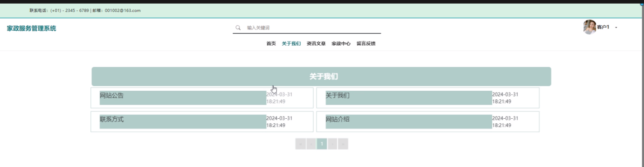Click the email address 001002@163.com
Screen dimensions: 644x167
point(123,10)
